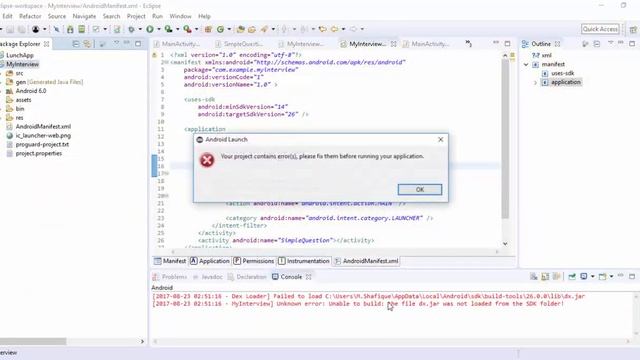Click the Open Perspective icon
The width and height of the screenshot is (640, 360).
click(633, 29)
